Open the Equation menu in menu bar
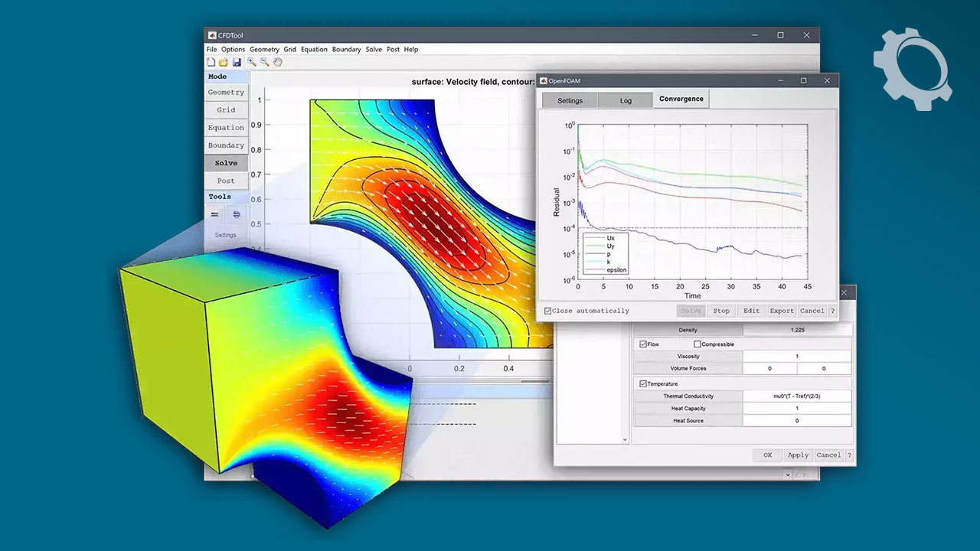The height and width of the screenshot is (551, 980). point(314,50)
